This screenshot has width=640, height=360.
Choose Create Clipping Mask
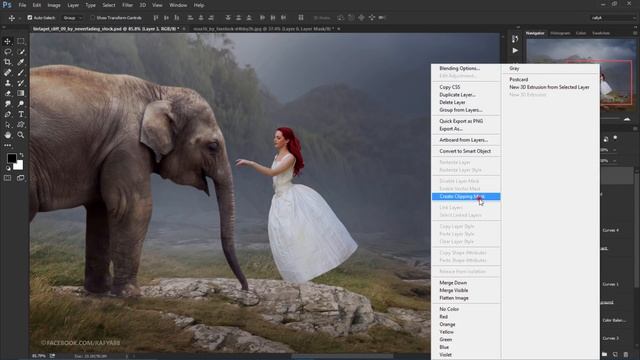click(x=466, y=197)
